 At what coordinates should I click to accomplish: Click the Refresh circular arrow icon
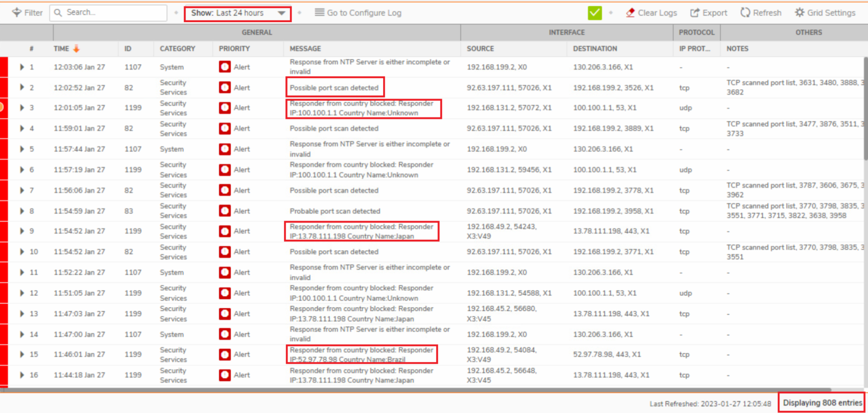[745, 13]
